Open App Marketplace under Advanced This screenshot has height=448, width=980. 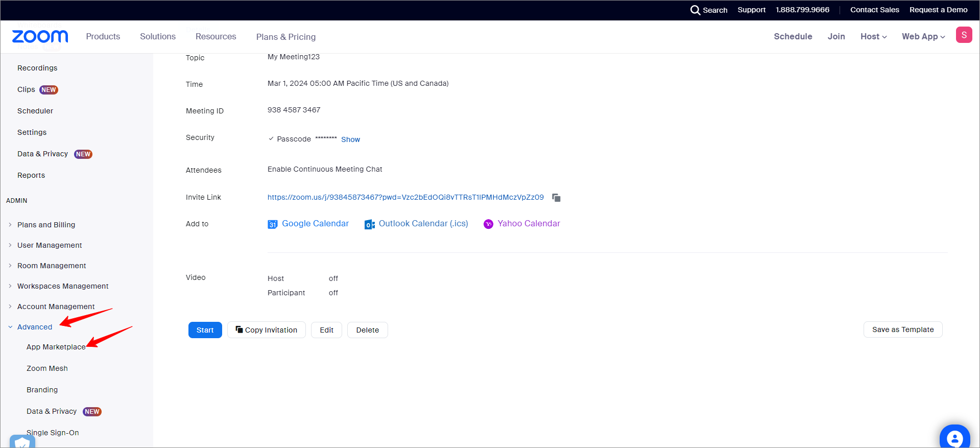coord(56,347)
